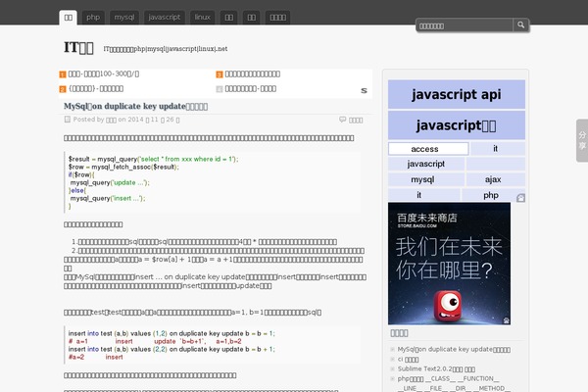Select the ajax tag
The image size is (588, 392).
point(495,179)
